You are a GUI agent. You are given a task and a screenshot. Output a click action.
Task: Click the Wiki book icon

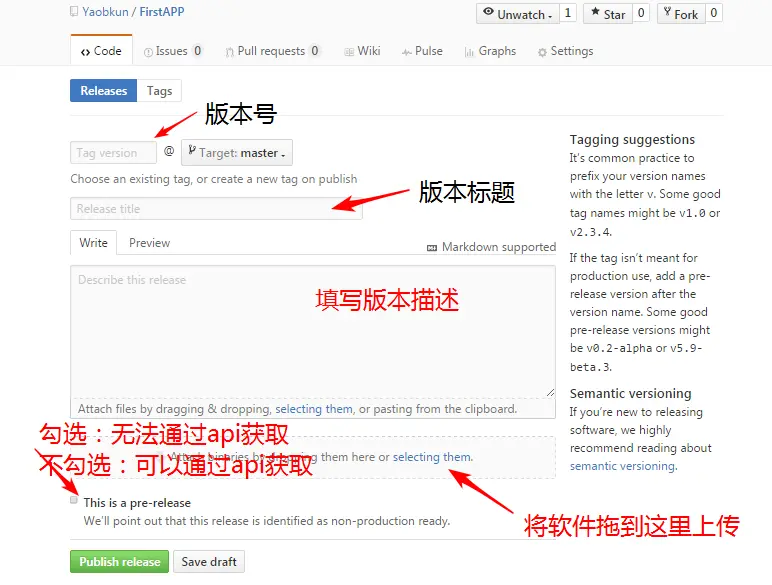[x=349, y=52]
